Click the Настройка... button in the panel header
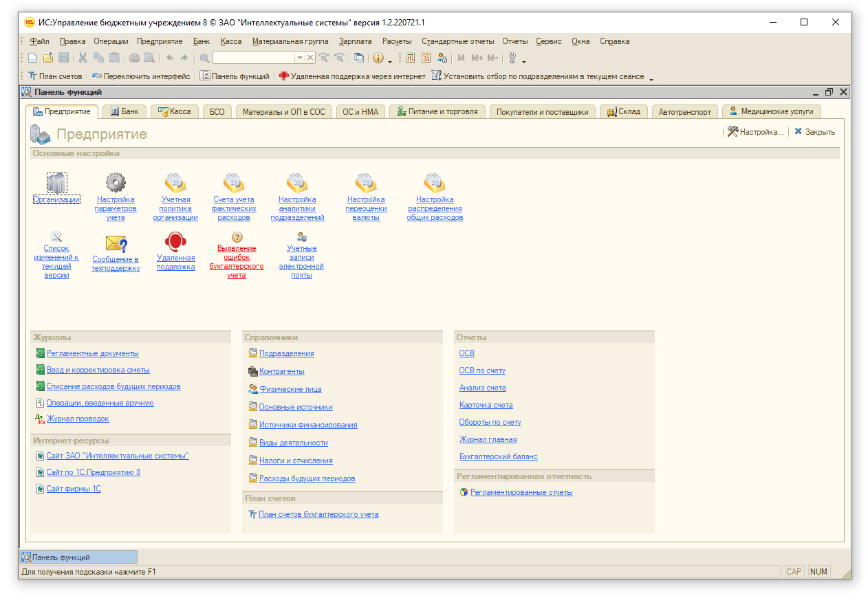Screen dimensions: 868x598 755,132
